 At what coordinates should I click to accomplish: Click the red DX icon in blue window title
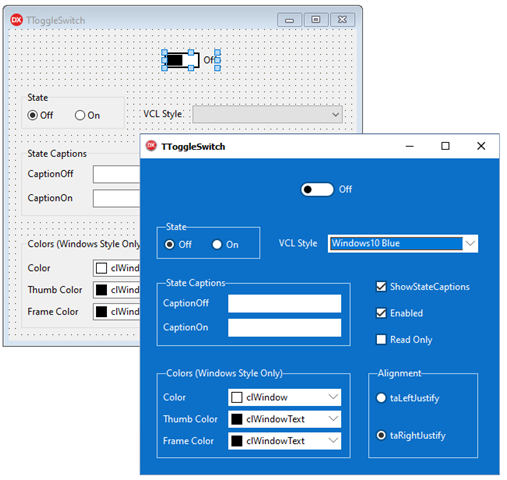coord(151,146)
